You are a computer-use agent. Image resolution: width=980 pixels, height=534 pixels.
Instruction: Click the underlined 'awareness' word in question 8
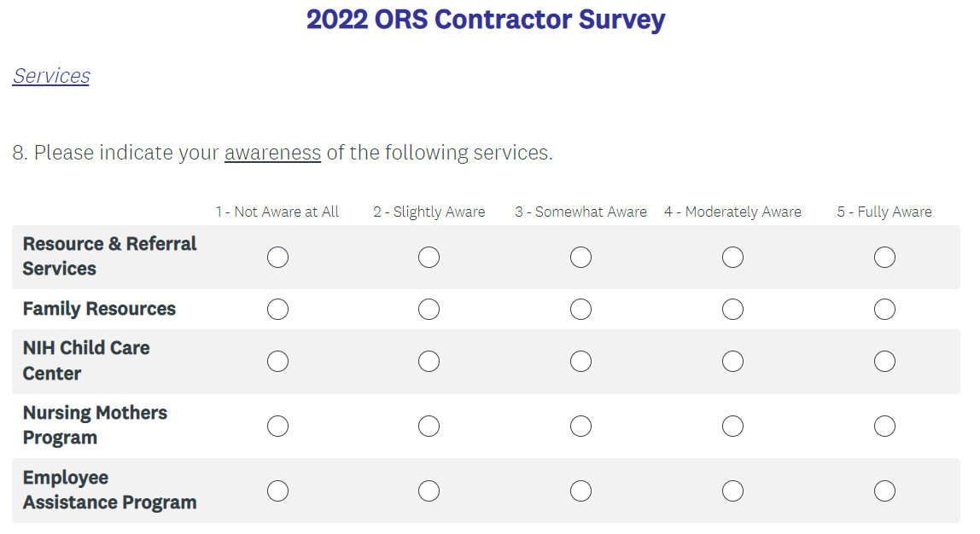pyautogui.click(x=272, y=153)
